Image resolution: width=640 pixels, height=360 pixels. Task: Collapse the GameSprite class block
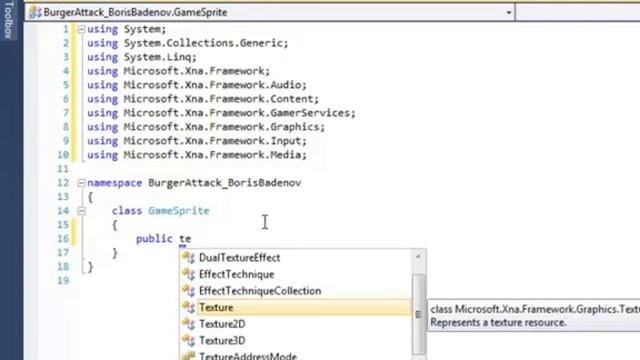click(81, 211)
